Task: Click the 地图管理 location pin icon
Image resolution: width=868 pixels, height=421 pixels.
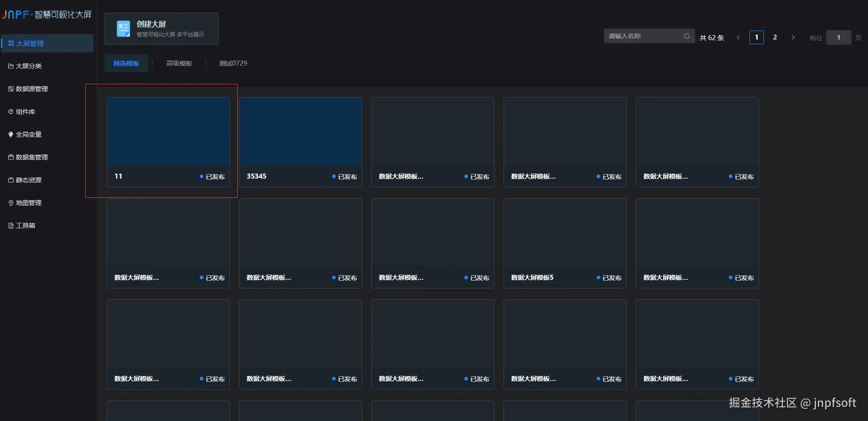Action: [11, 203]
